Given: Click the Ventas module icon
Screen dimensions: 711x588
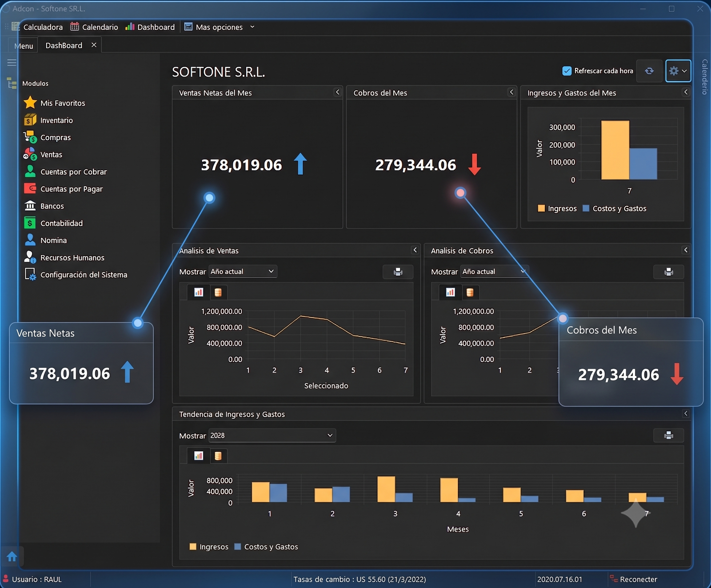Looking at the screenshot, I should (x=30, y=154).
